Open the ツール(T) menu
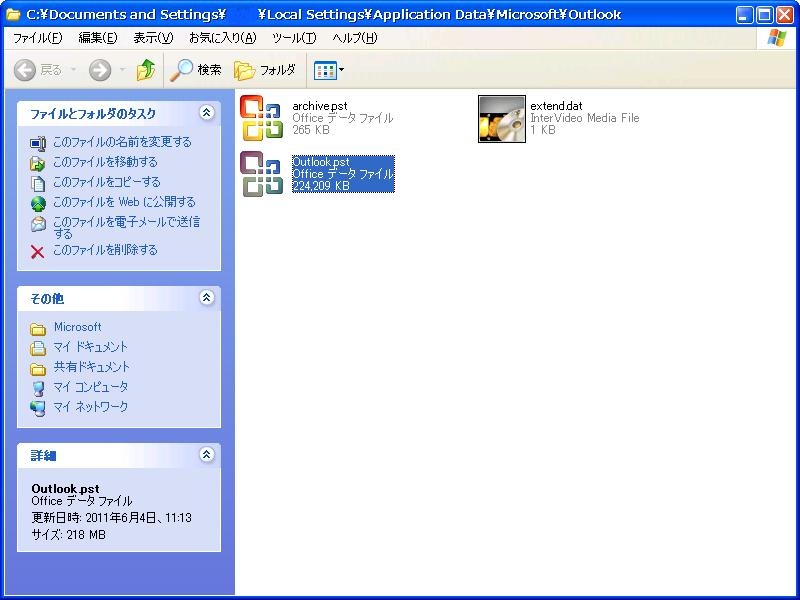Viewport: 800px width, 600px height. coord(294,38)
